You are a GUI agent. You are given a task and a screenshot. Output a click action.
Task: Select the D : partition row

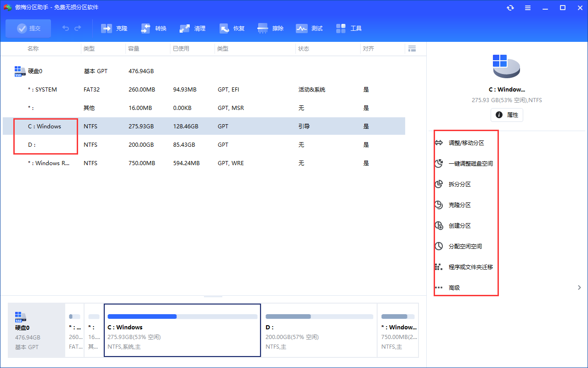[x=204, y=144]
